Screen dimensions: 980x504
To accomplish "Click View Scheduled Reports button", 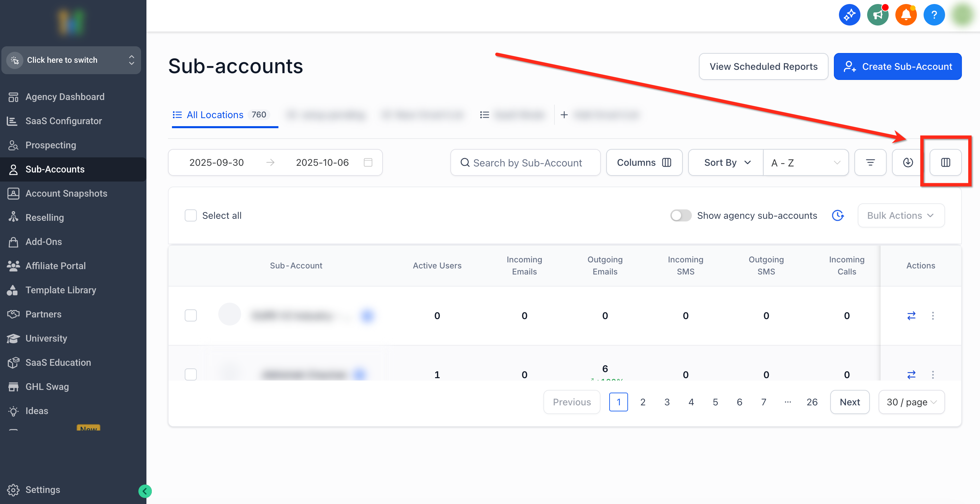I will tap(763, 66).
